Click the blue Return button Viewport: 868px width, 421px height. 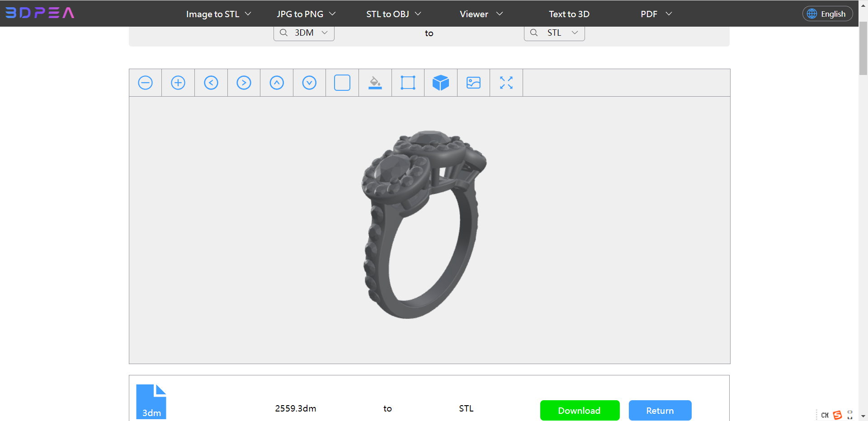pos(660,411)
